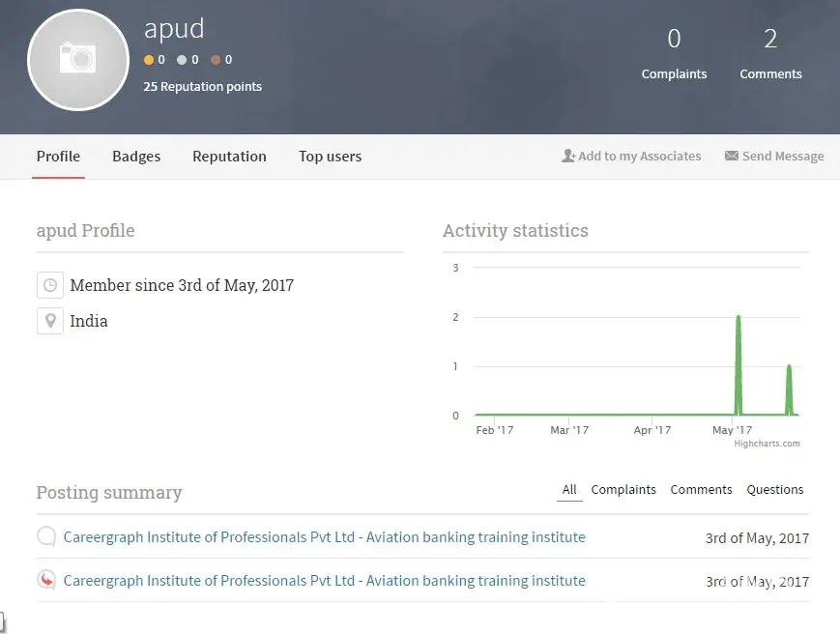Viewport: 840px width, 634px height.
Task: Switch to the Reputation tab
Action: (x=229, y=157)
